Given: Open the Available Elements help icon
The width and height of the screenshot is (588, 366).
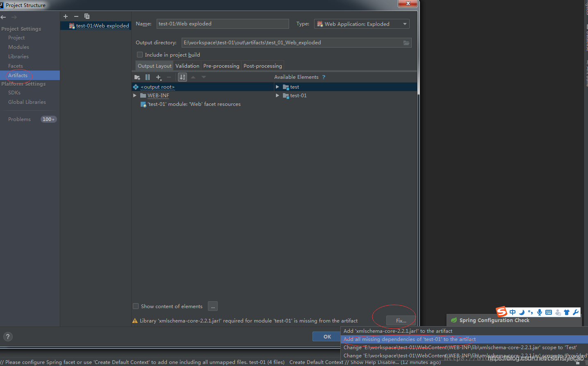Looking at the screenshot, I should [324, 77].
